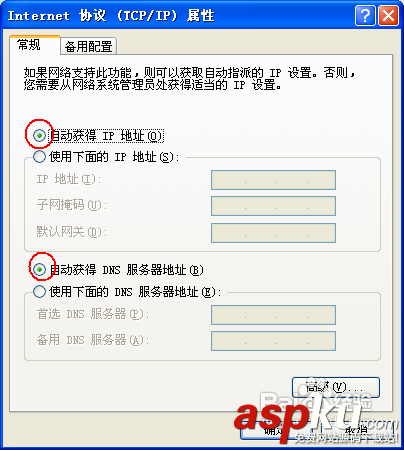Select 自动获得 IP 地址 radio button
404x450 pixels.
pos(39,136)
